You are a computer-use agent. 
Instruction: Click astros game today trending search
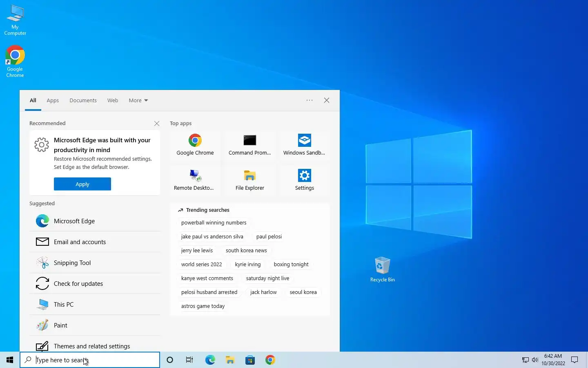[x=203, y=306]
